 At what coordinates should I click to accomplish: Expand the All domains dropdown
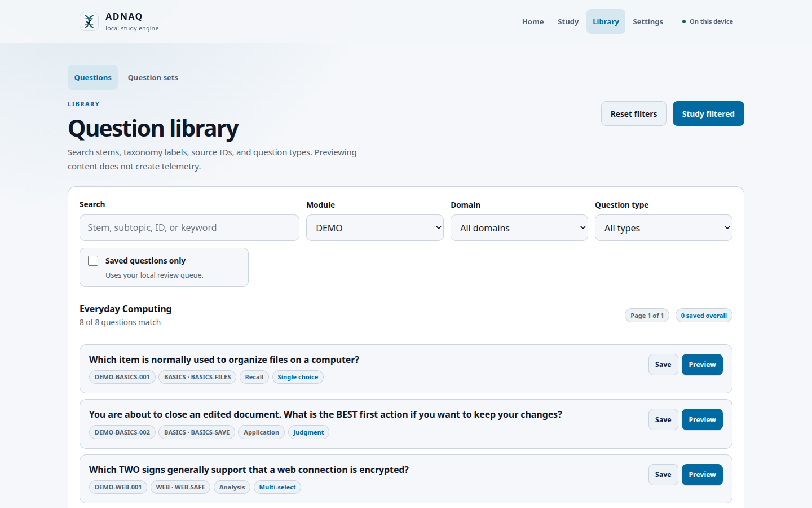point(519,228)
